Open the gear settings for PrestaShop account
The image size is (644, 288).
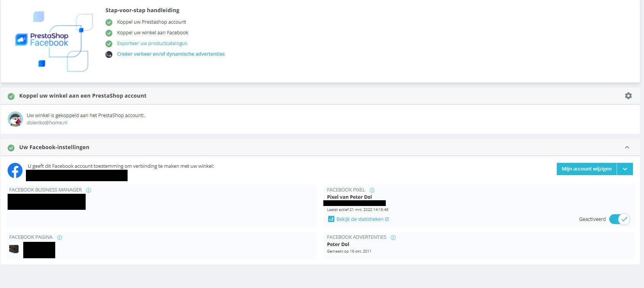pyautogui.click(x=628, y=96)
